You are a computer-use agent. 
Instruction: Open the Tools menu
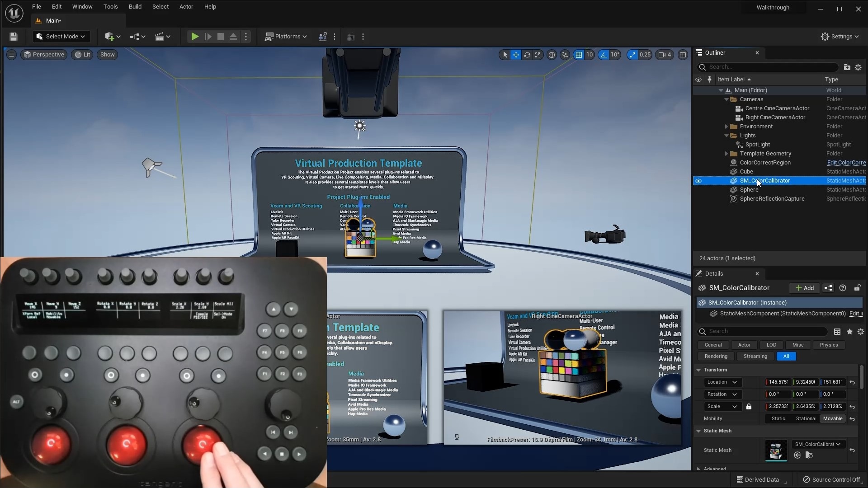110,7
